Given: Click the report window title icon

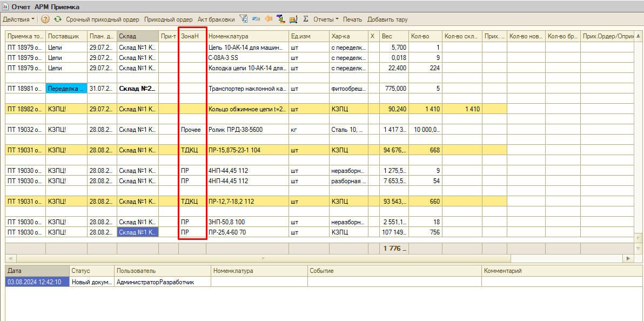Looking at the screenshot, I should (6, 7).
